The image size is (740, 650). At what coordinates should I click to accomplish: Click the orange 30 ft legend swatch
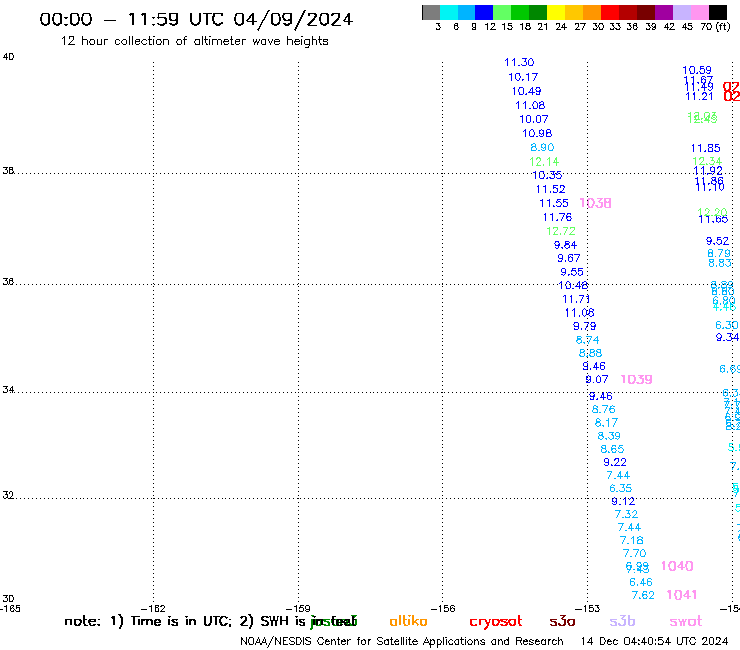(x=592, y=12)
